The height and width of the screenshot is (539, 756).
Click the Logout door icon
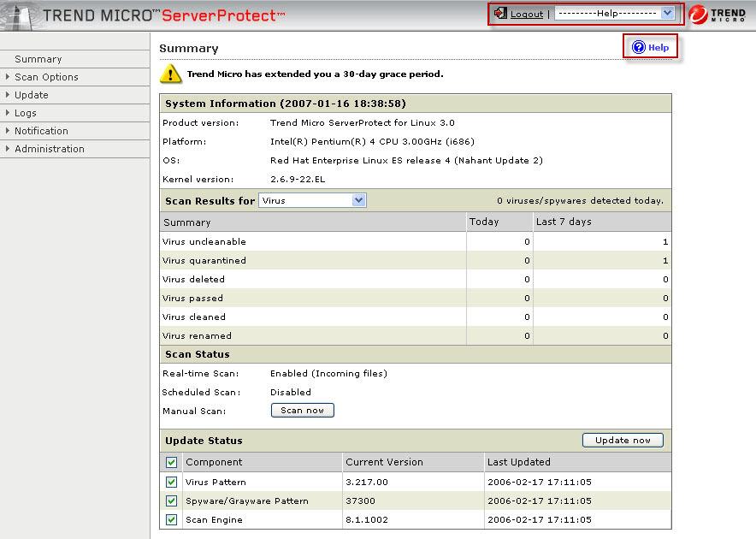(x=500, y=14)
